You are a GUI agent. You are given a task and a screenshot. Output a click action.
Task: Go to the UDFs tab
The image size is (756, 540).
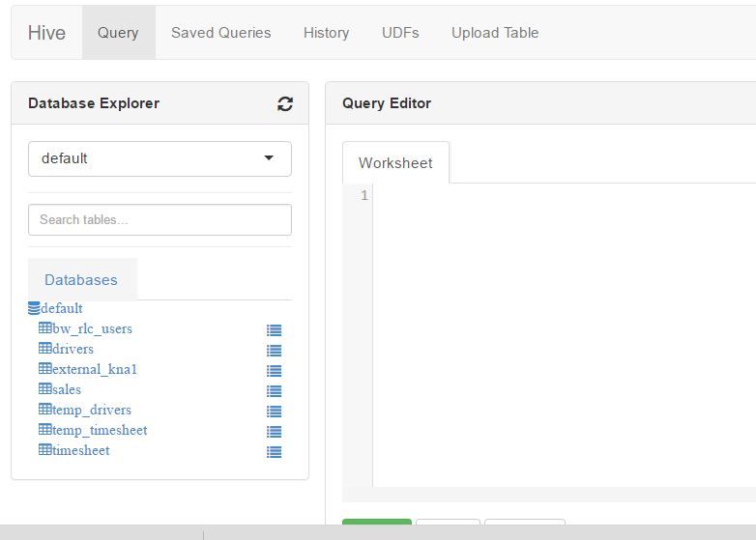coord(400,33)
